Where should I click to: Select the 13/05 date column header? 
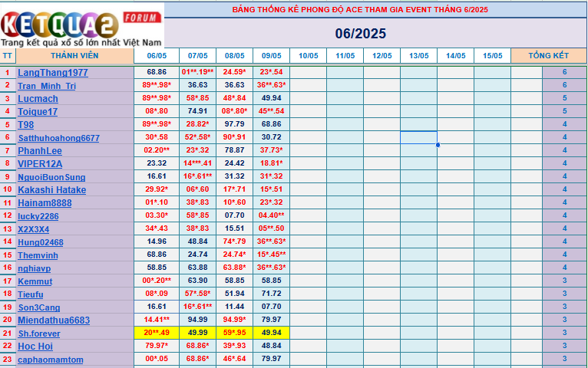(418, 56)
